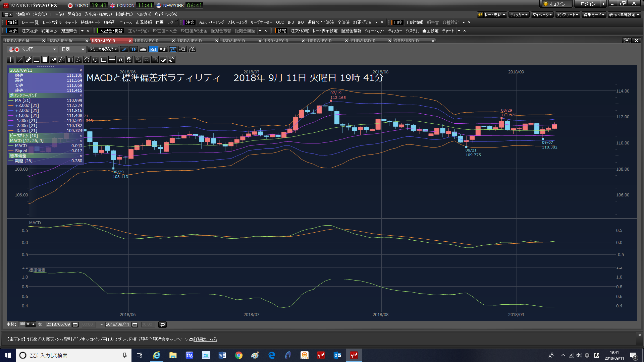Open the 情報(M) menu
The image size is (644, 362).
click(x=23, y=14)
